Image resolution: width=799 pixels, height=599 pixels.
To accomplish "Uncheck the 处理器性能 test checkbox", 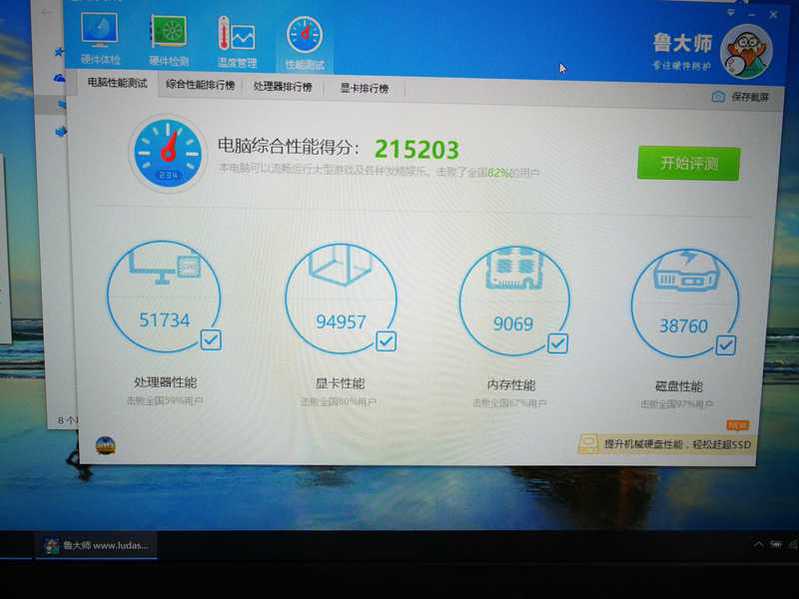I will pos(211,341).
